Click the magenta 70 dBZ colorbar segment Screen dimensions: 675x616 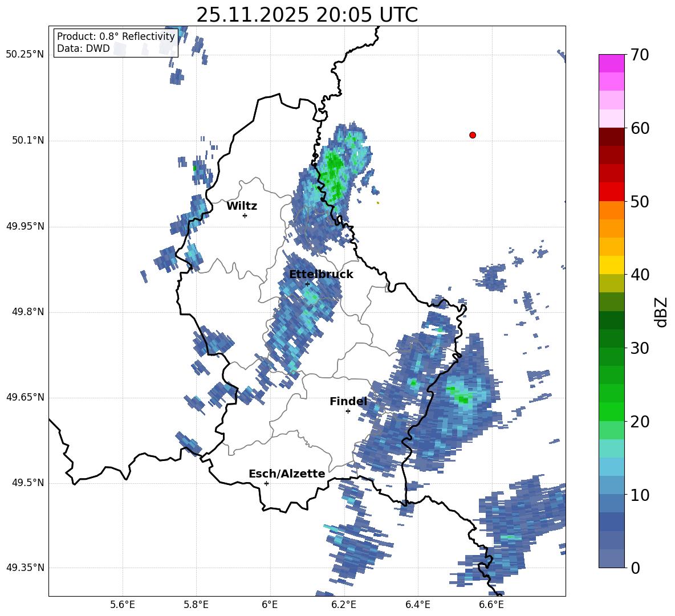tap(611, 63)
